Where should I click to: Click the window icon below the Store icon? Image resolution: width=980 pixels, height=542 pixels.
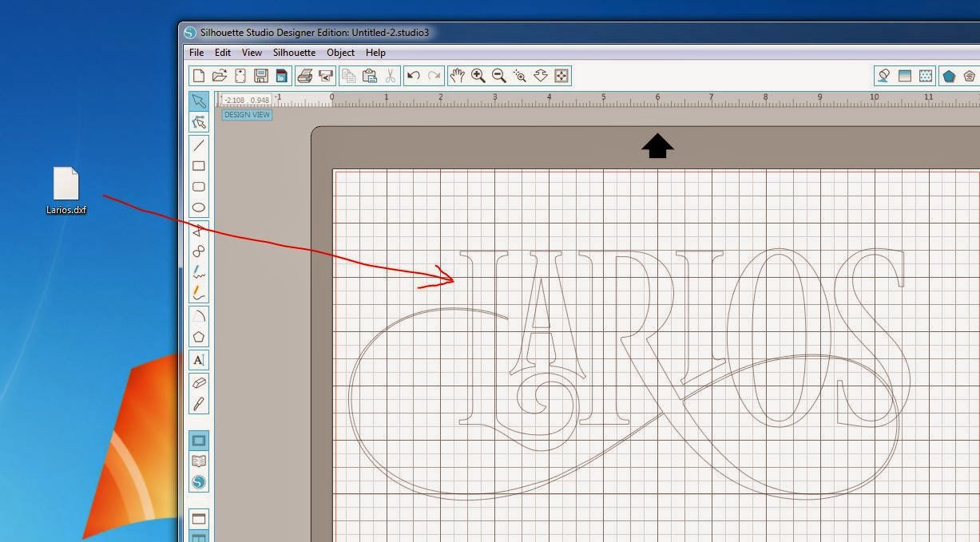pyautogui.click(x=199, y=518)
